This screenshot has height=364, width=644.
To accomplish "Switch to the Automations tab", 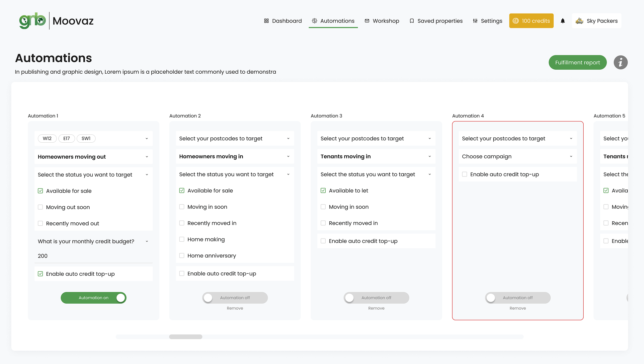I will pos(333,21).
